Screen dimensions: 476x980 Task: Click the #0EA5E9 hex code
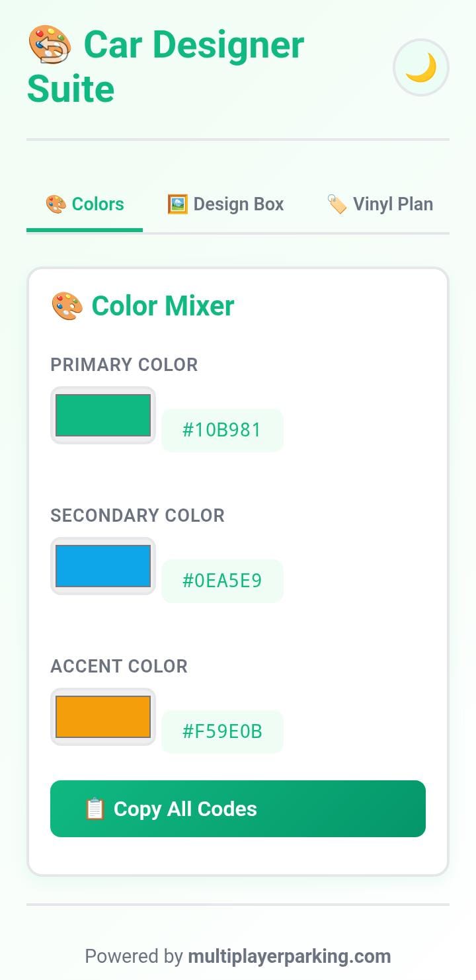222,581
